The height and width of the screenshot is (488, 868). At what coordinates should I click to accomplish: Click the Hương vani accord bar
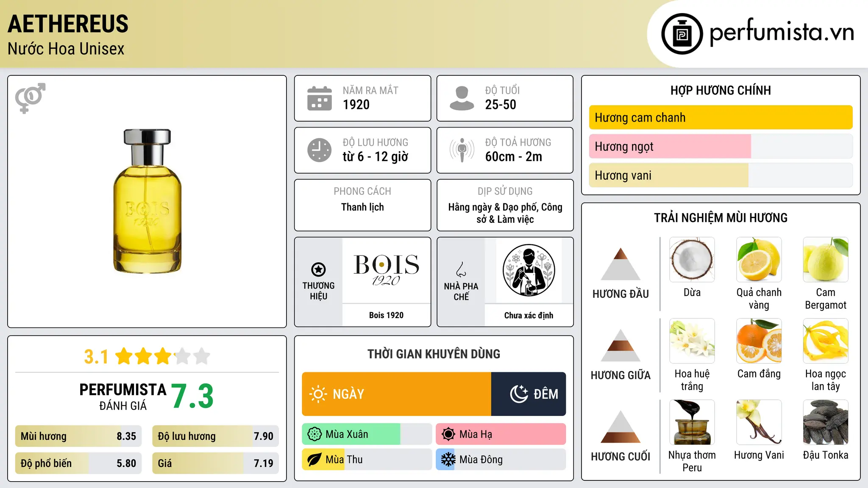tap(721, 175)
